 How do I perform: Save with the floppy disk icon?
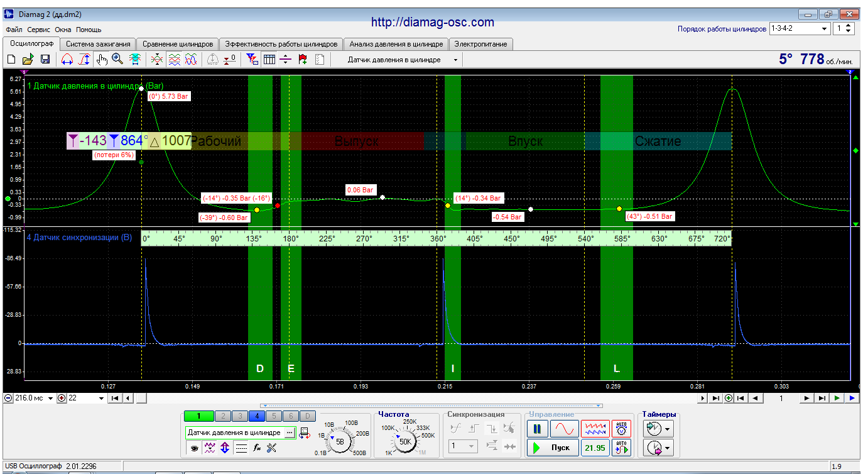click(45, 59)
